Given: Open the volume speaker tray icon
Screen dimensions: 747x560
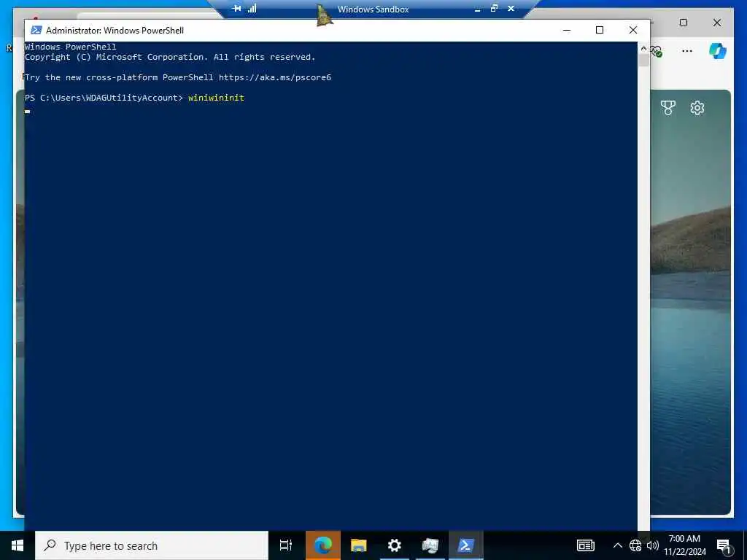Looking at the screenshot, I should pos(653,545).
